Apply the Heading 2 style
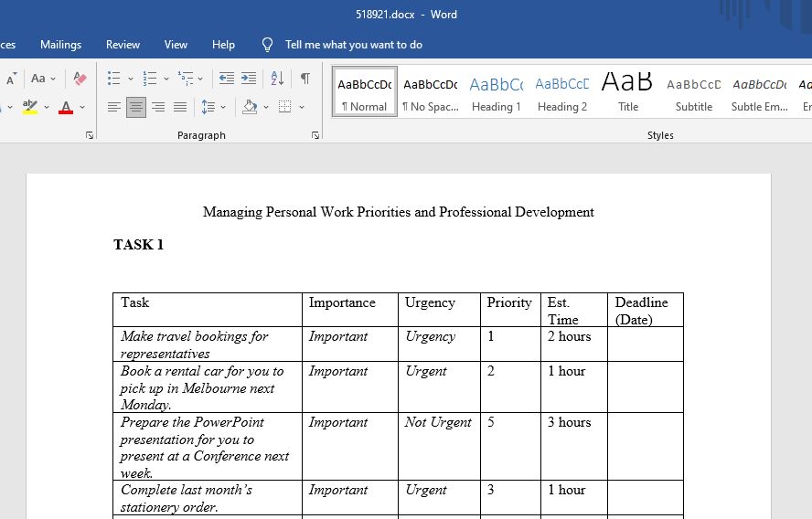Screen dimensions: 812x519 [x=561, y=91]
